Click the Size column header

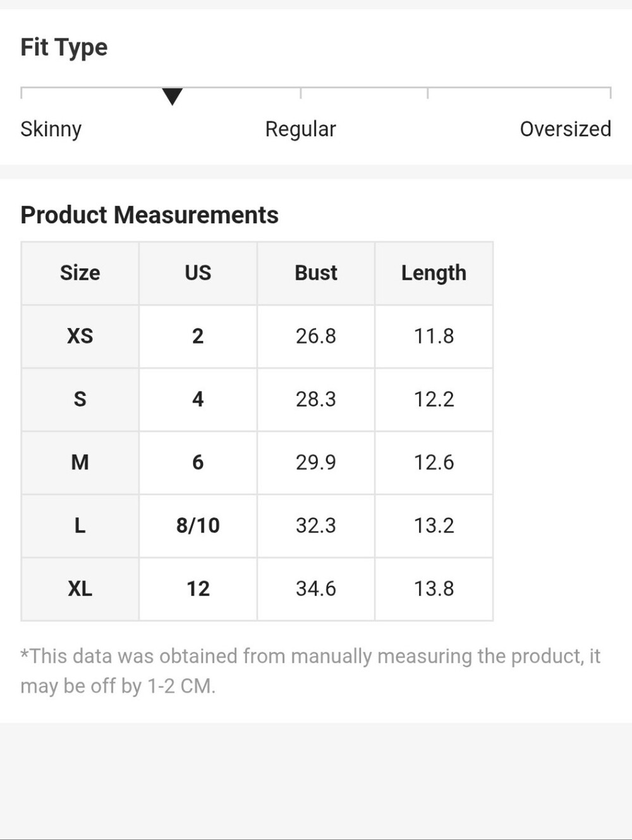(x=80, y=273)
